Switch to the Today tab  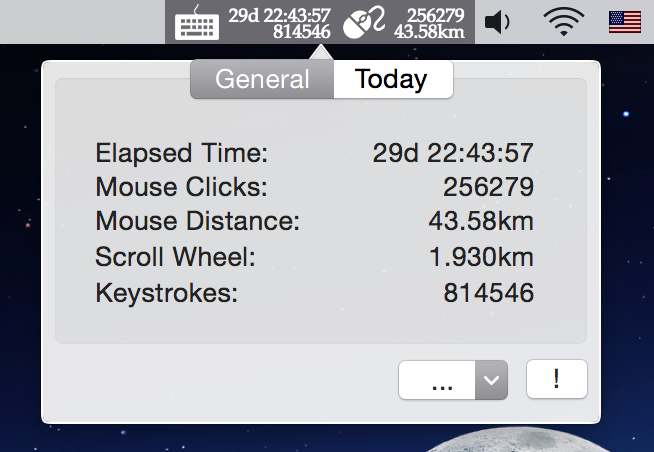[x=391, y=79]
